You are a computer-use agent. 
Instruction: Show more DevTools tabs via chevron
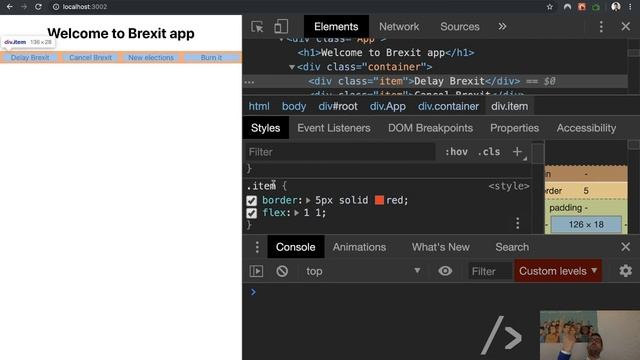[x=502, y=27]
